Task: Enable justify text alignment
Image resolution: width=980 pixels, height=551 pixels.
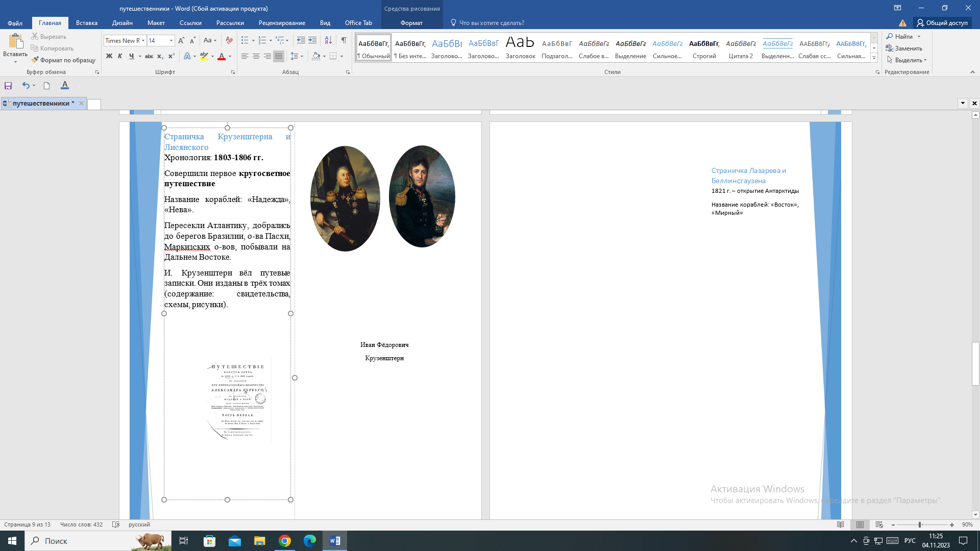Action: [278, 56]
